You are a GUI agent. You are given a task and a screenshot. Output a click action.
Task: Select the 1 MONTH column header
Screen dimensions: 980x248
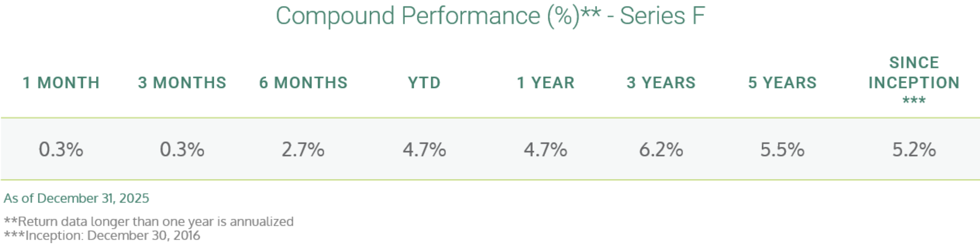pyautogui.click(x=61, y=83)
